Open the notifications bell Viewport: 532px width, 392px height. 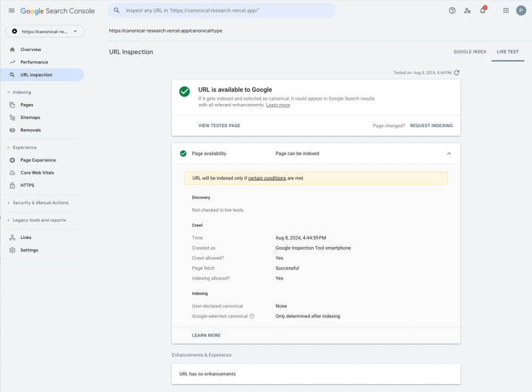[x=483, y=11]
